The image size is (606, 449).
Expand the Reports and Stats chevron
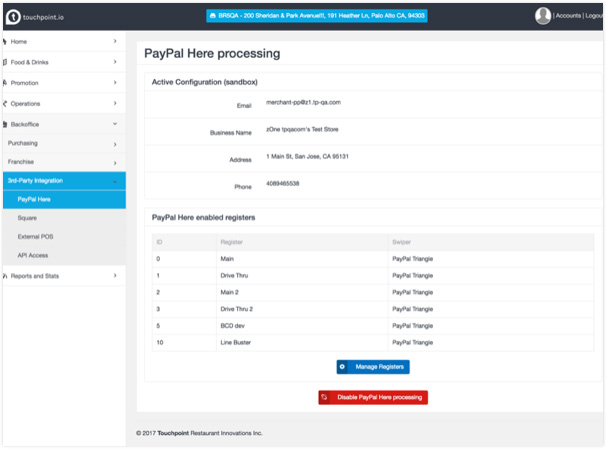pyautogui.click(x=115, y=276)
